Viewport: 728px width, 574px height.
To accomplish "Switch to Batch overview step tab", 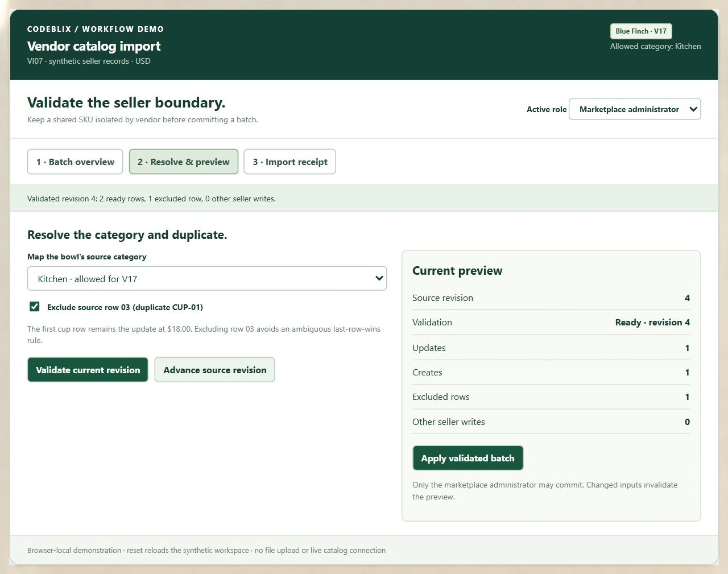I will click(75, 162).
